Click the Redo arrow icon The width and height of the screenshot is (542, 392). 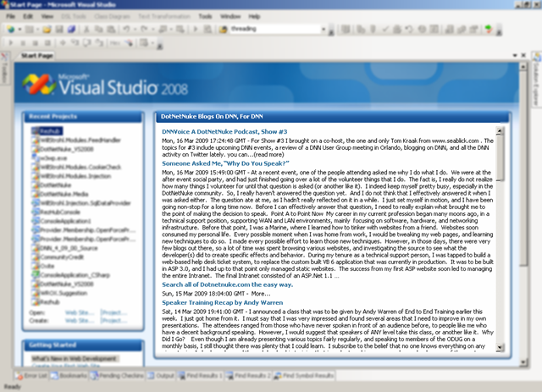point(145,30)
